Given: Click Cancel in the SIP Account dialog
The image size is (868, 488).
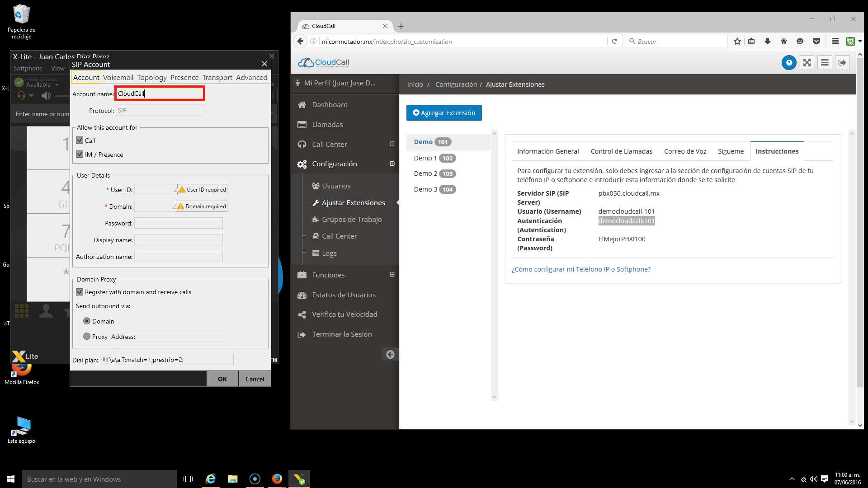Looking at the screenshot, I should pos(255,379).
